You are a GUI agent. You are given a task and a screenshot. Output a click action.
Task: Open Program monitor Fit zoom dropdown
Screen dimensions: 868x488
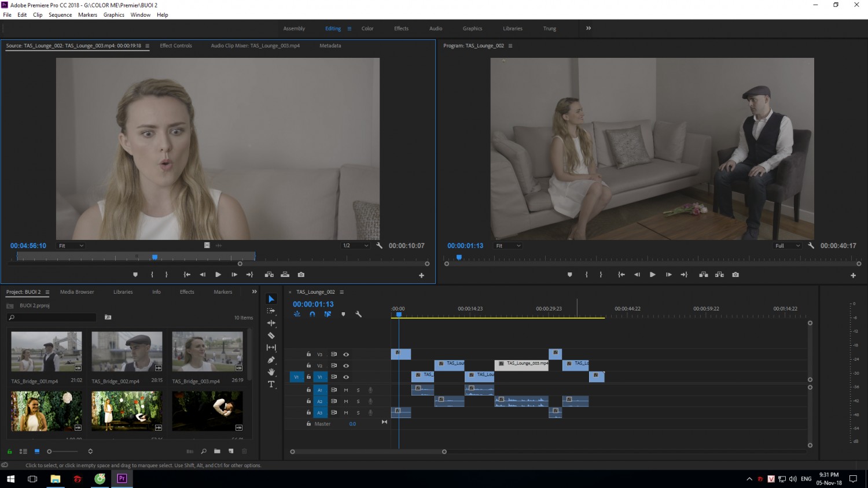(x=508, y=246)
